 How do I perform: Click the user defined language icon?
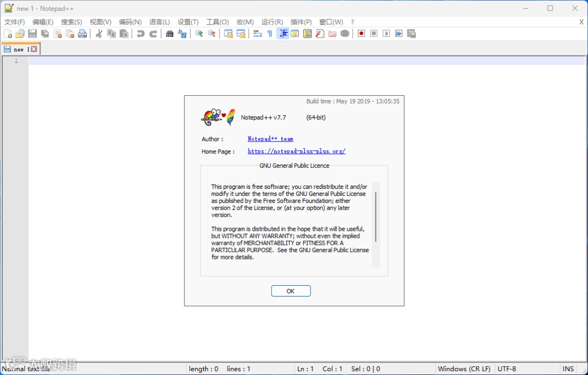coord(295,34)
